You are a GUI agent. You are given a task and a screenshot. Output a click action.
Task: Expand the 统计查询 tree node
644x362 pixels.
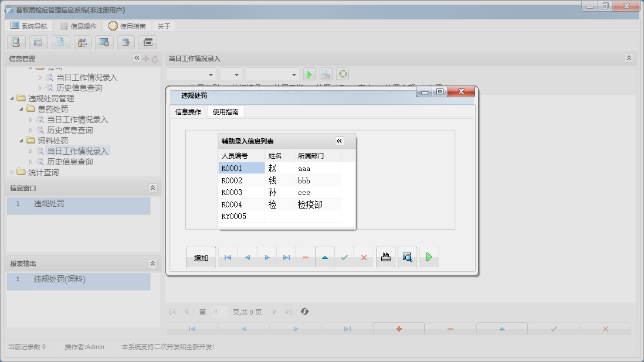point(12,172)
